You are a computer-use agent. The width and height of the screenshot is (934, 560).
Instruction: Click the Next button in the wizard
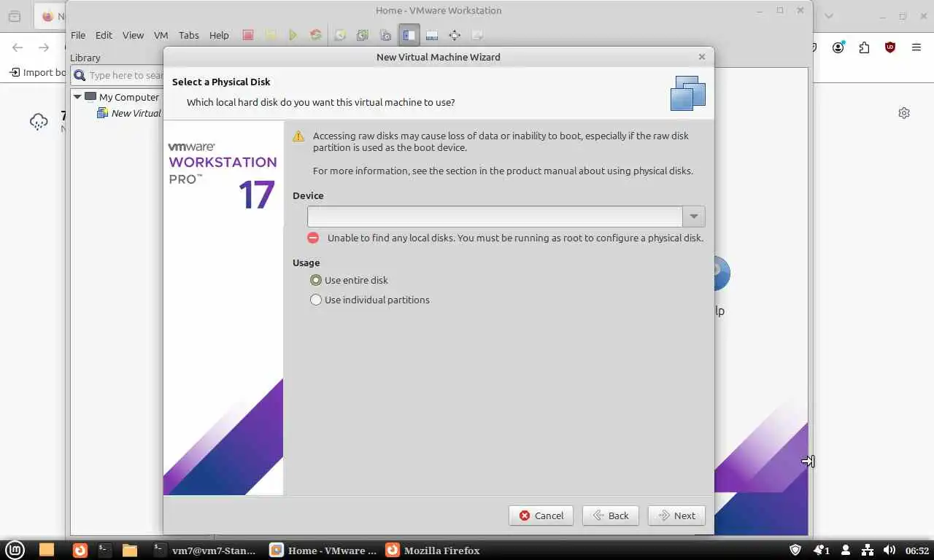click(x=676, y=516)
